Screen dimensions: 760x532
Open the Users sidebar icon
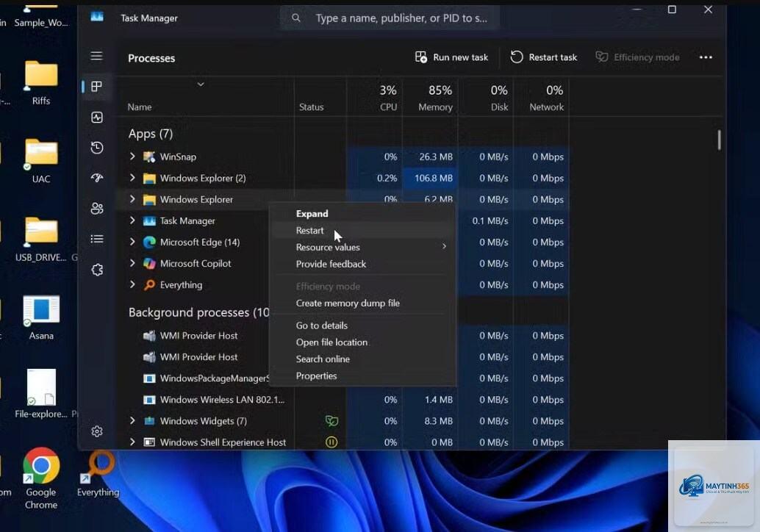click(96, 209)
